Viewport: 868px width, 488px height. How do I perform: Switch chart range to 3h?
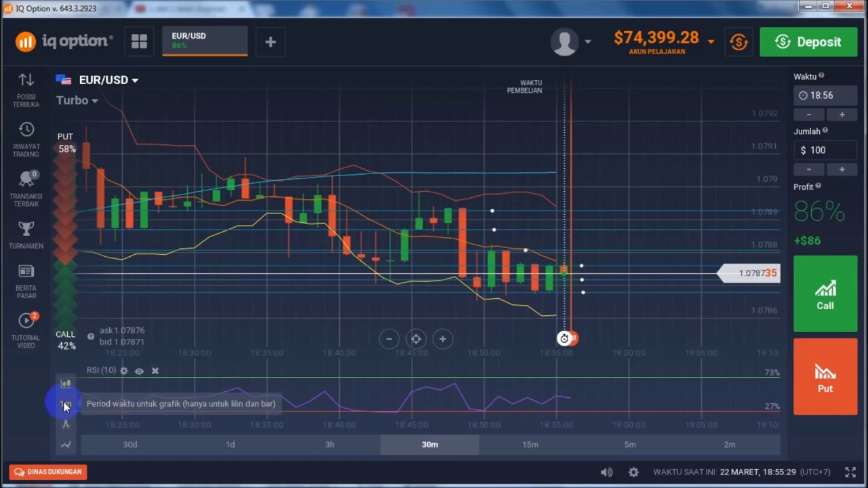tap(330, 445)
